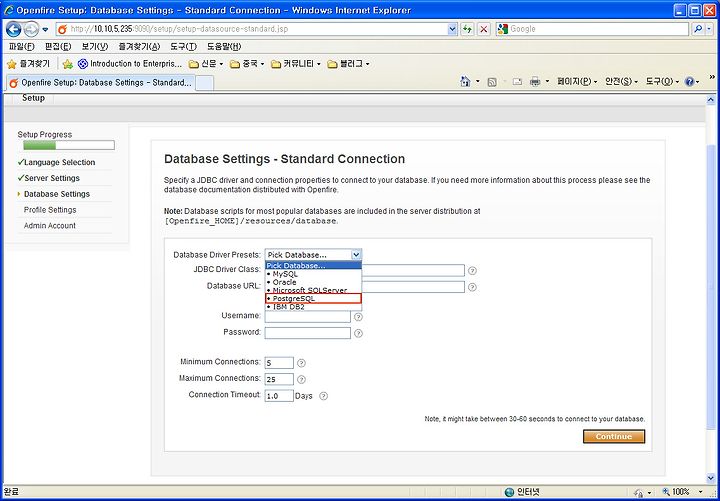
Task: Click help icon beside Password field
Action: coord(358,333)
